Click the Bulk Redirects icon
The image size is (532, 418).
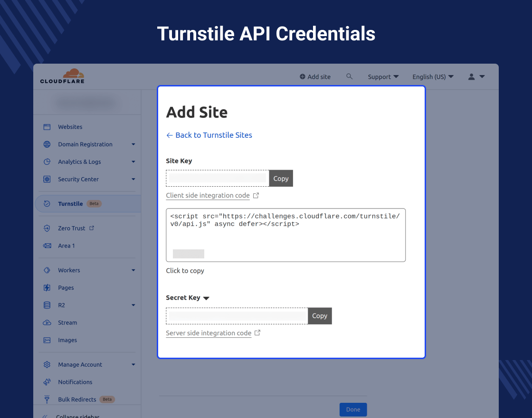[x=47, y=399]
